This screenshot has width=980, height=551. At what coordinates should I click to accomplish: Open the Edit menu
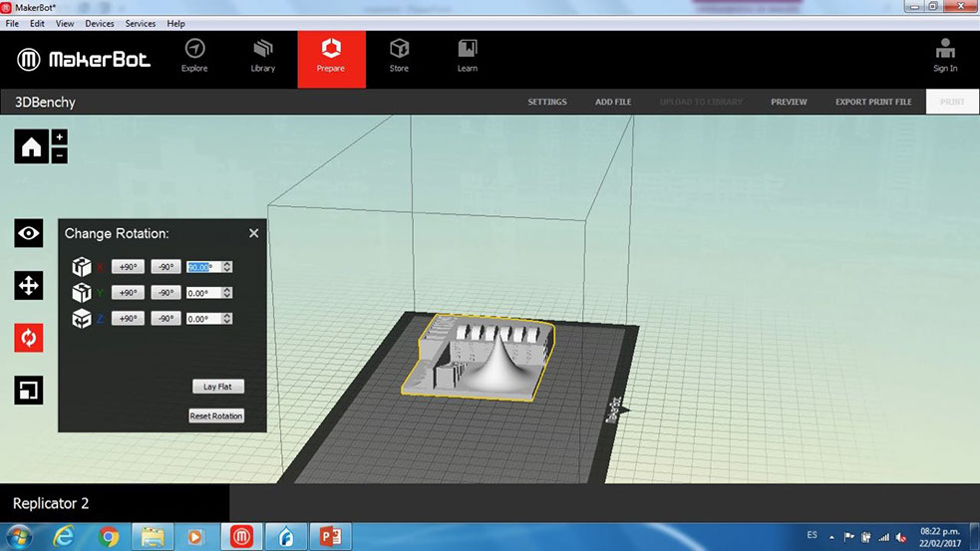click(37, 24)
